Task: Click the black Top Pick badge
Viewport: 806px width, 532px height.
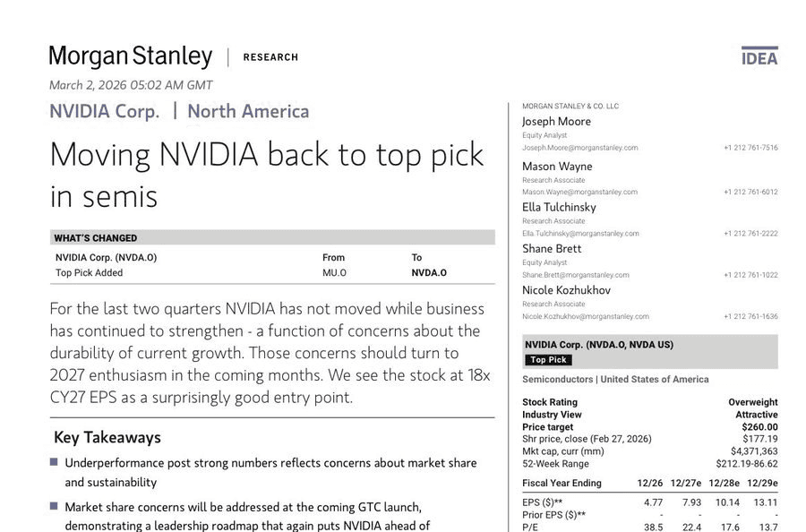Action: click(548, 360)
